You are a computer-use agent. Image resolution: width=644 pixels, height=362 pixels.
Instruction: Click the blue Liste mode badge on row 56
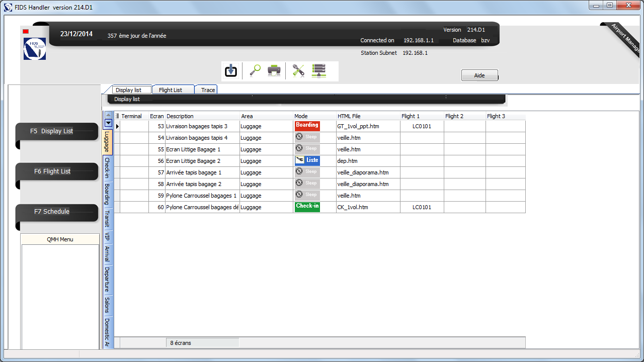(307, 160)
